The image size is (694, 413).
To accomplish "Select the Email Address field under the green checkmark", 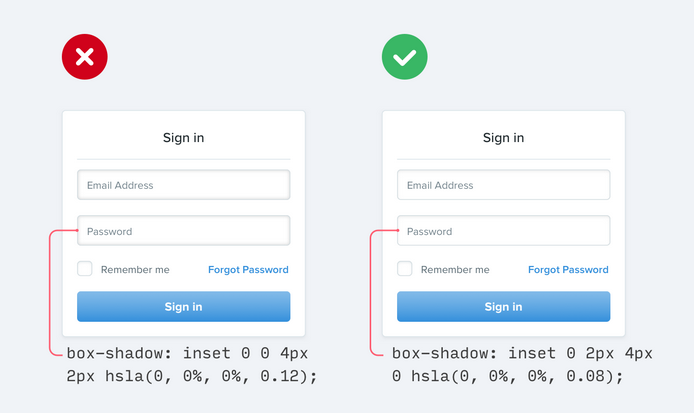I will [503, 185].
